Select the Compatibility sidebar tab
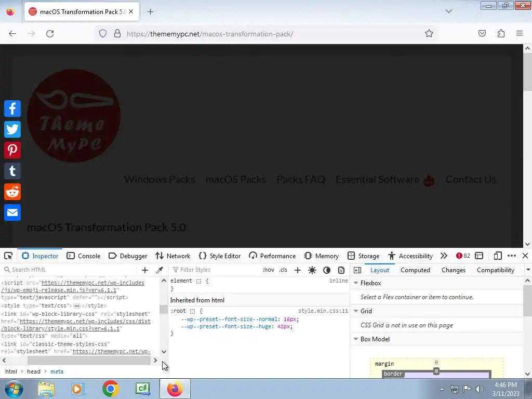Screen dimensions: 532x399 point(495,270)
